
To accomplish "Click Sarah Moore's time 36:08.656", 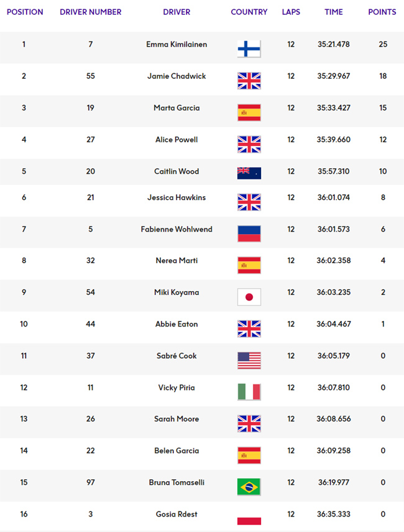I will pyautogui.click(x=334, y=419).
